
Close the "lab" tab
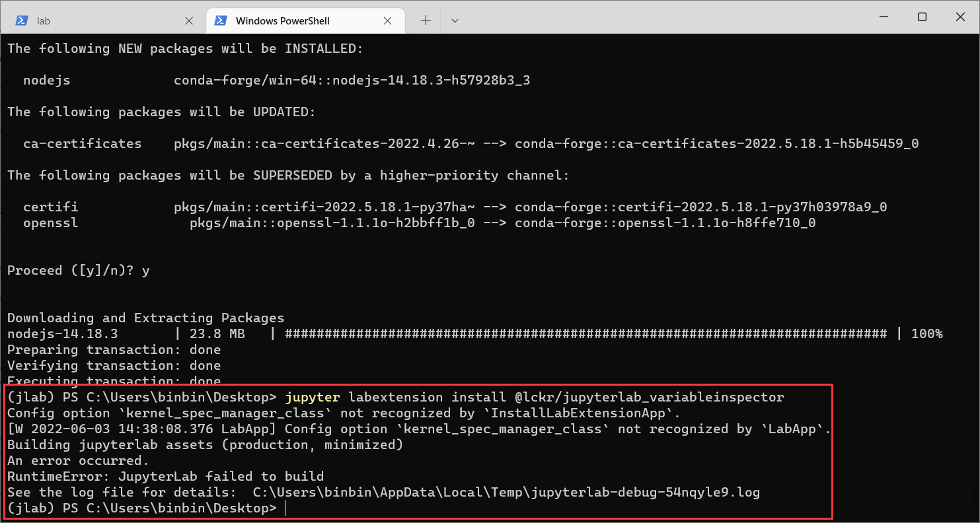pyautogui.click(x=188, y=20)
